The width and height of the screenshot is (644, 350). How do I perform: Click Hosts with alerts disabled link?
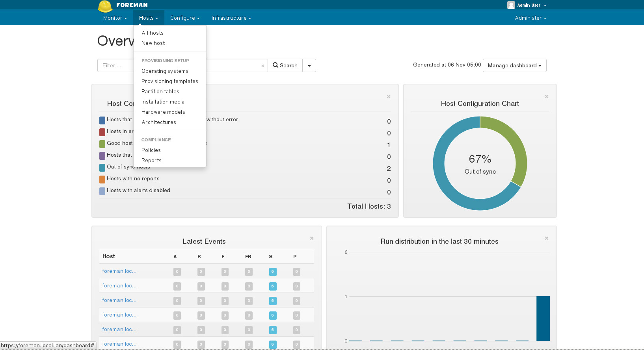coord(138,190)
